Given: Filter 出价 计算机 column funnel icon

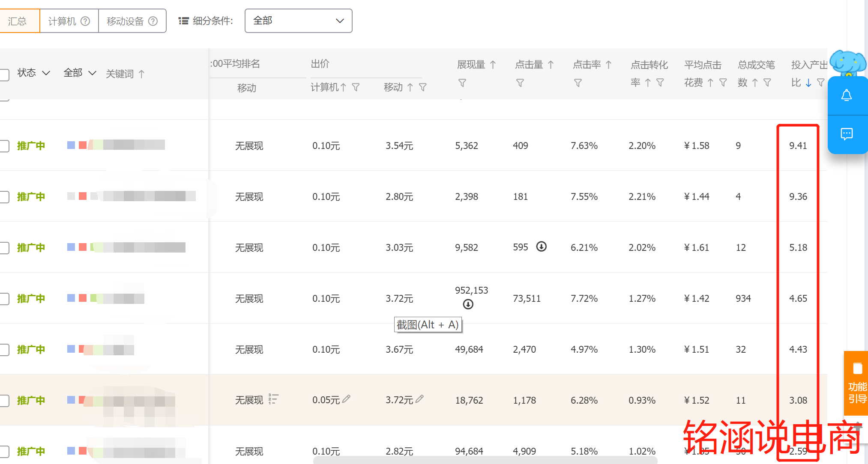Looking at the screenshot, I should tap(356, 87).
